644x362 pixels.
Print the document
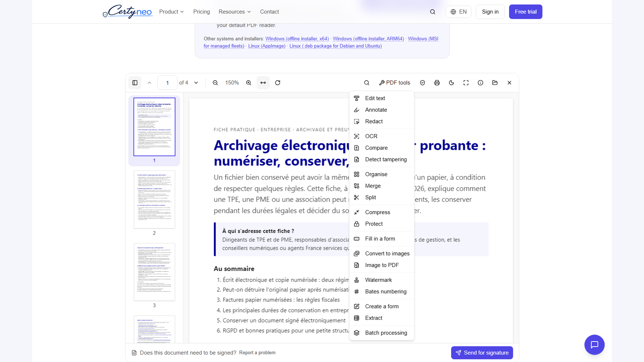tap(437, 83)
